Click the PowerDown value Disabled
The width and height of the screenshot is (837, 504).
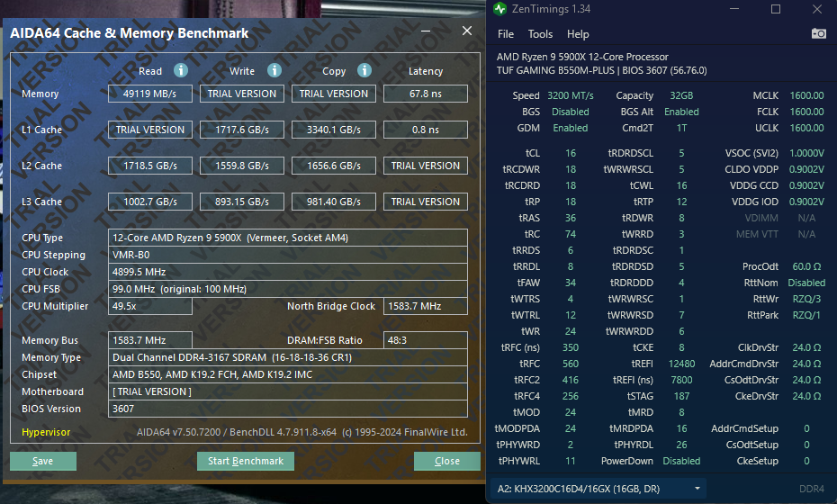[681, 461]
